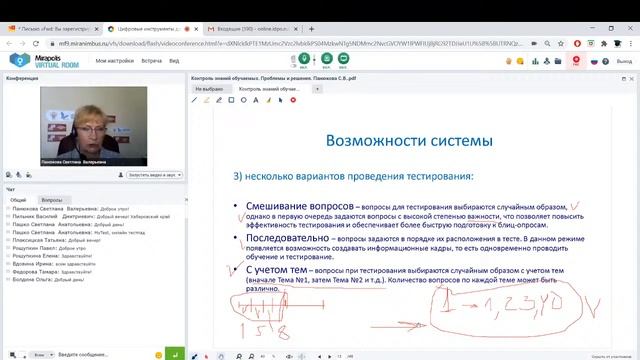This screenshot has width=640, height=360.
Task: Click third participant icon under video
Action: coord(29,175)
